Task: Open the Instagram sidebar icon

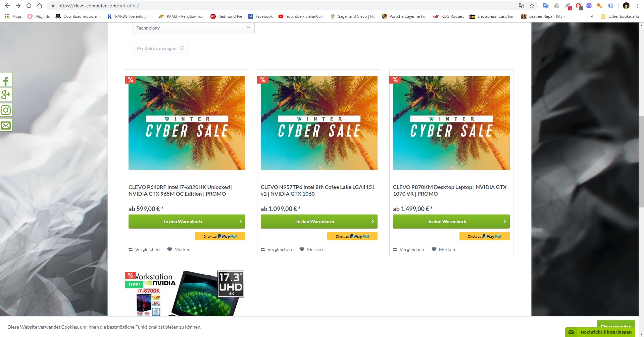Action: click(x=6, y=110)
